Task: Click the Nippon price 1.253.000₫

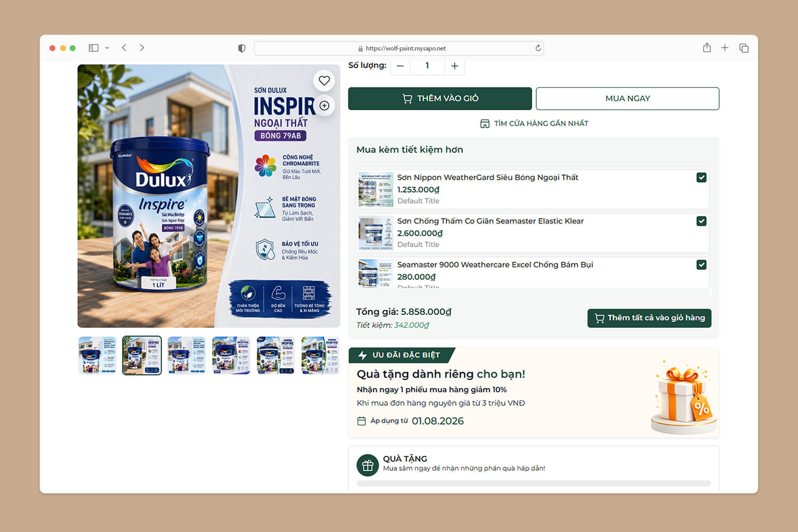Action: [419, 189]
